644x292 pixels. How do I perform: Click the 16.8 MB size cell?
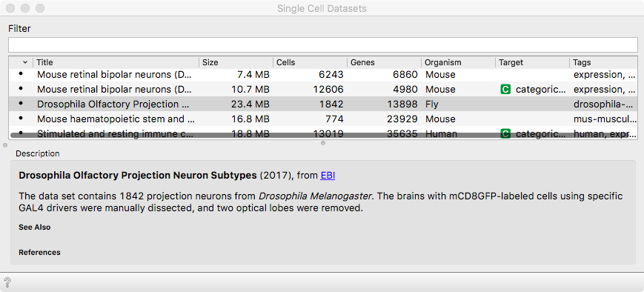[x=250, y=119]
